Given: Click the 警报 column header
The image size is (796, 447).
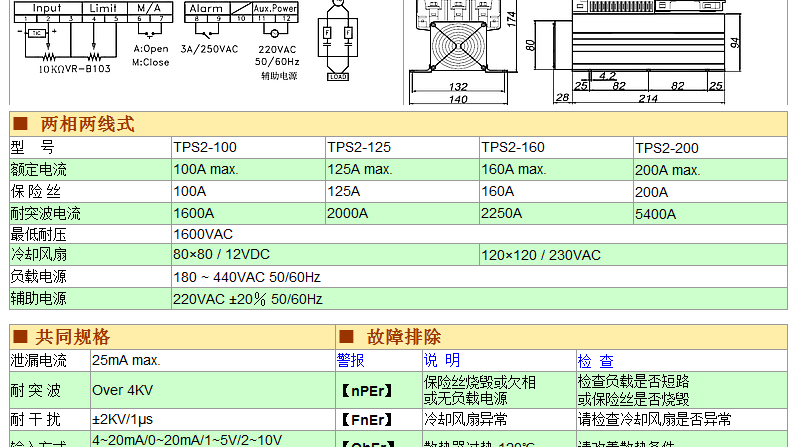Looking at the screenshot, I should 351,361.
